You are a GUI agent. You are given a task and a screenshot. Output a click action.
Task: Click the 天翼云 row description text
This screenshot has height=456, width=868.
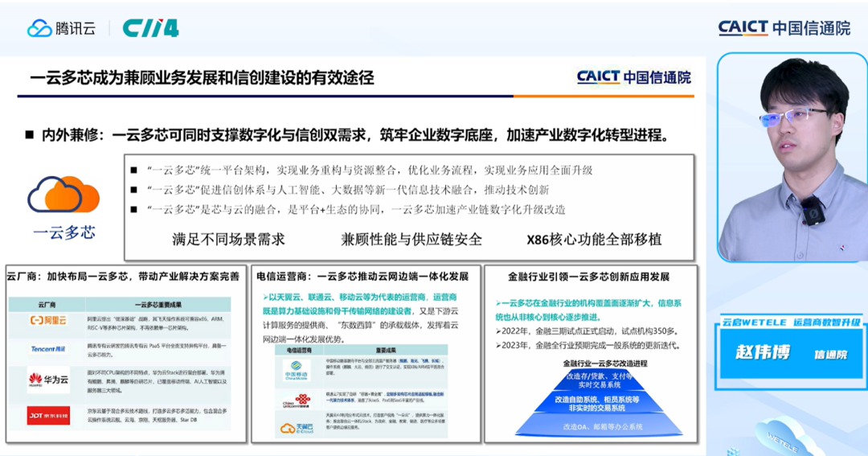(x=385, y=421)
